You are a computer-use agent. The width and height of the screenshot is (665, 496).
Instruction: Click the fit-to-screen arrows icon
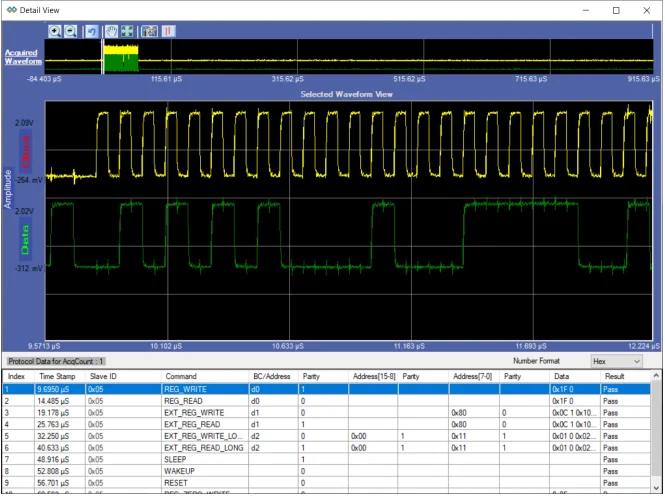click(x=128, y=31)
